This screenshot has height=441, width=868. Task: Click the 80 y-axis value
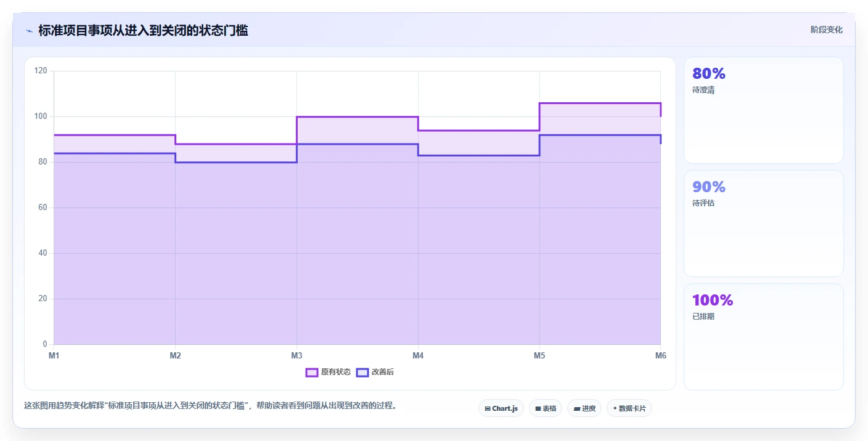pyautogui.click(x=43, y=162)
